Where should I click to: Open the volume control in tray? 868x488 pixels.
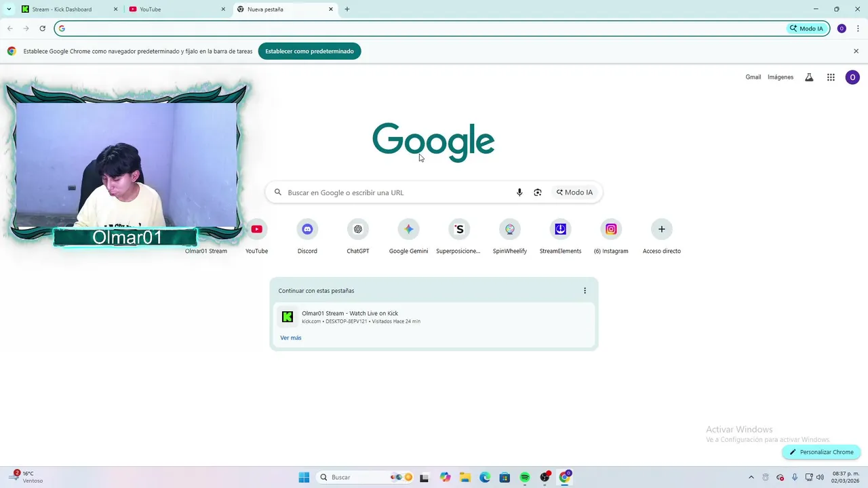(821, 477)
